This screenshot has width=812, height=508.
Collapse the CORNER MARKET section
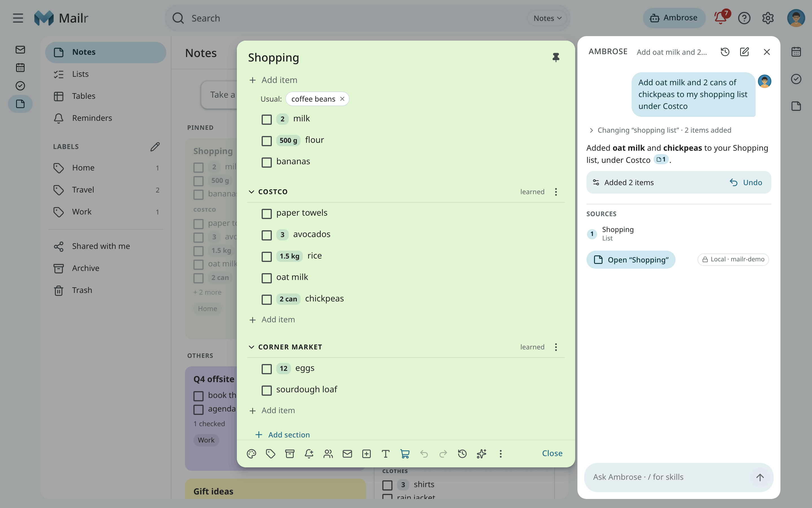(x=251, y=347)
